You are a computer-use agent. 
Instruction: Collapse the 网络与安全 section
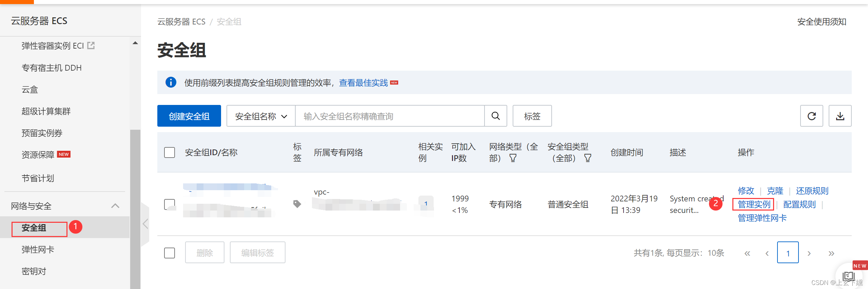115,206
